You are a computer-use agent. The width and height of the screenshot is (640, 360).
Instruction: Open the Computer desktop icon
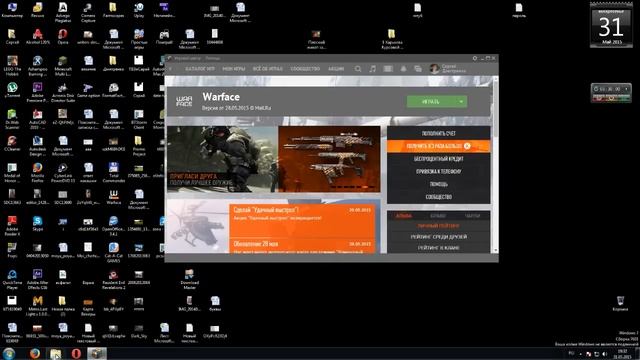(12, 10)
